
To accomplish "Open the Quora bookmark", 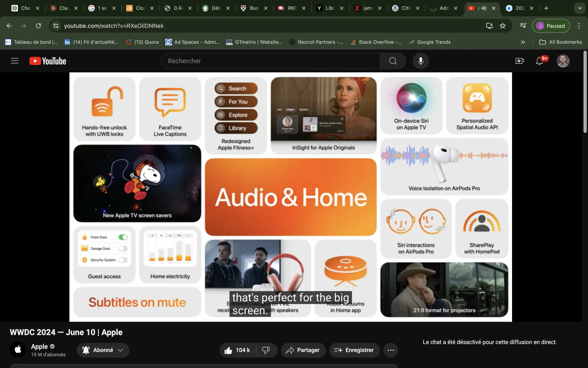I will 142,42.
